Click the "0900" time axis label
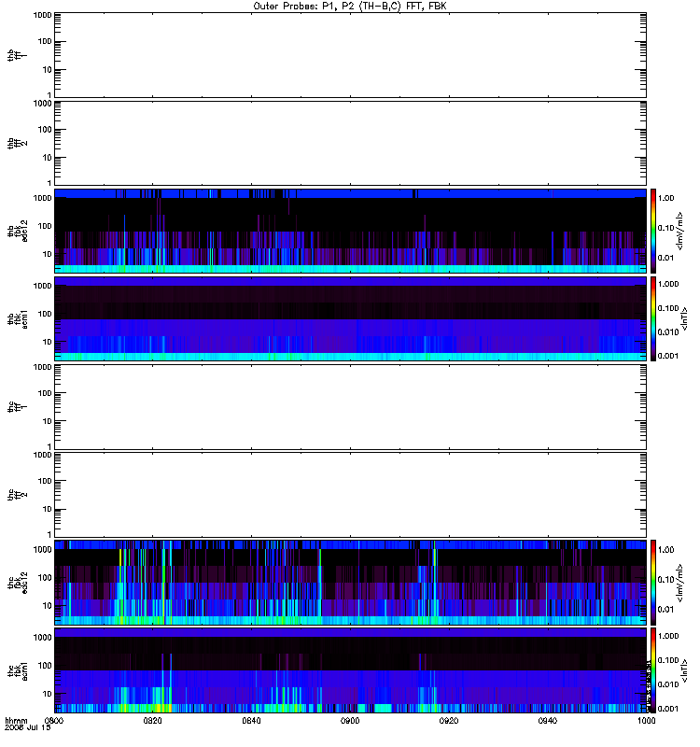This screenshot has width=700, height=747. click(350, 720)
